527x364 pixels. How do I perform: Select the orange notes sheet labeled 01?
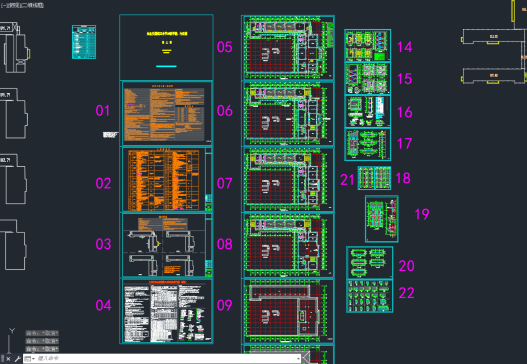167,113
